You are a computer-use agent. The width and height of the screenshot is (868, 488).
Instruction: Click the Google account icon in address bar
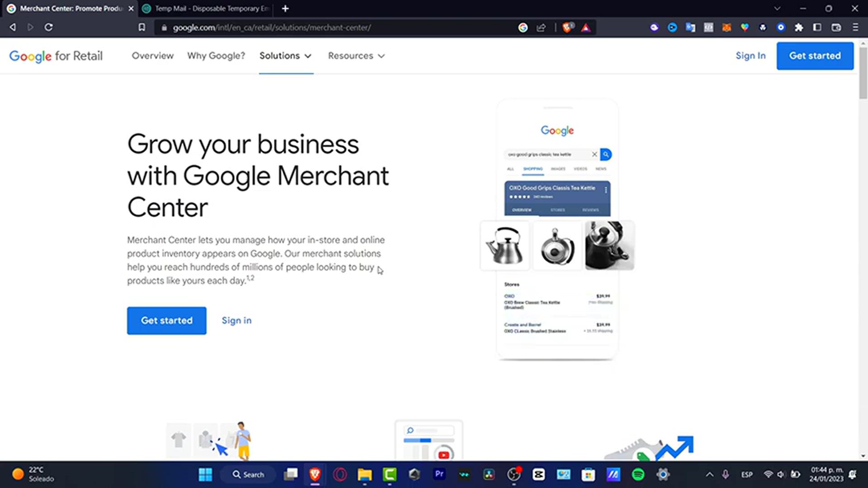523,28
